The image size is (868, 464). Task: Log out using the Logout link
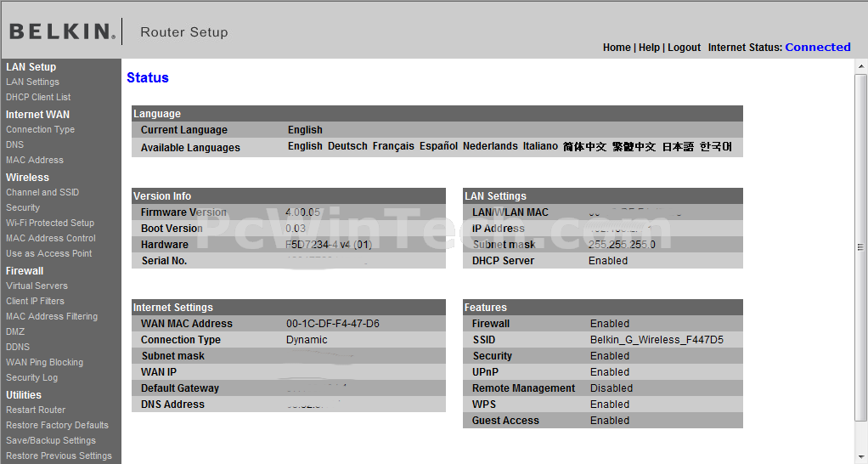coord(685,48)
